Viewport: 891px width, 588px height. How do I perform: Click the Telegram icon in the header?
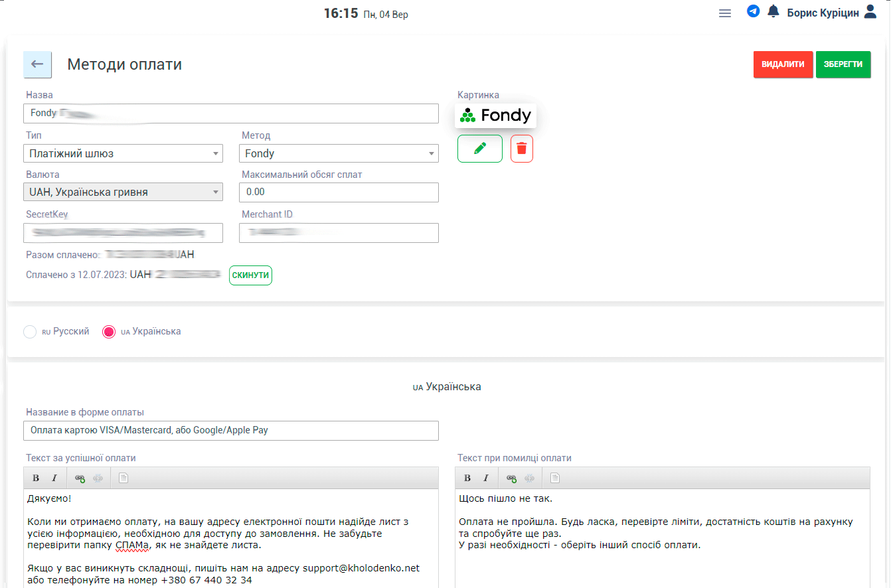(753, 11)
